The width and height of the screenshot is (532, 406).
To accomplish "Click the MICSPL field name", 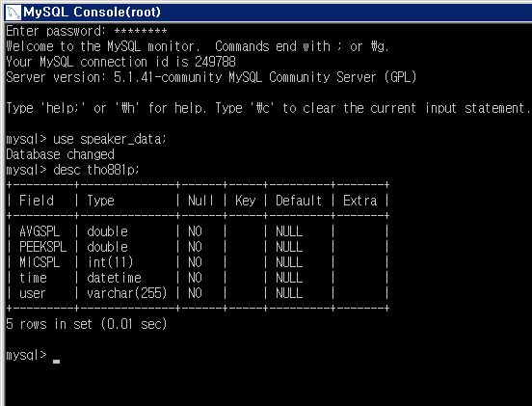I will 40,262.
